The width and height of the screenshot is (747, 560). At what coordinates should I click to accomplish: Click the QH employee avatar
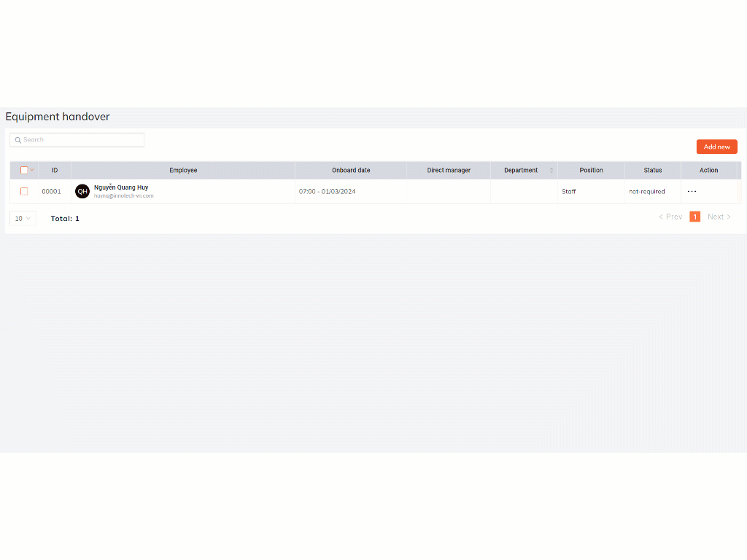click(x=82, y=191)
